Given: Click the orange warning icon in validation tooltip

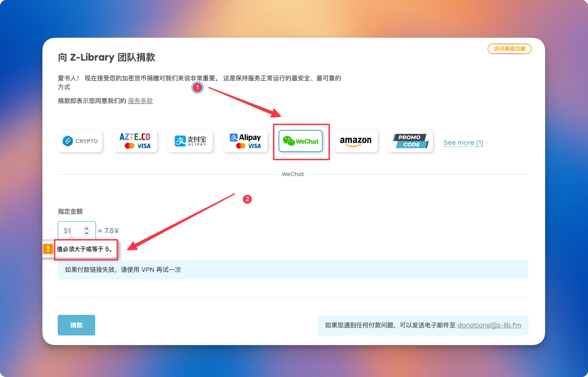Looking at the screenshot, I should [48, 249].
